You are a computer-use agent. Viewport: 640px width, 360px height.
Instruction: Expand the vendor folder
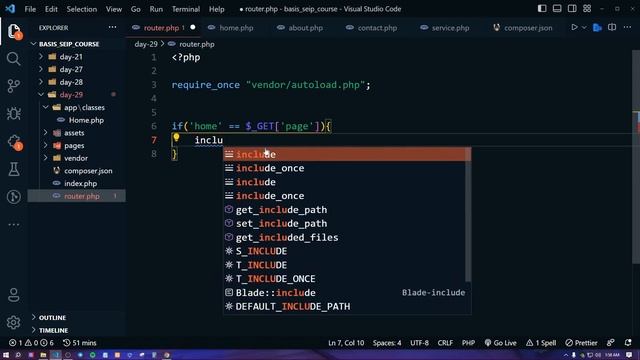77,158
